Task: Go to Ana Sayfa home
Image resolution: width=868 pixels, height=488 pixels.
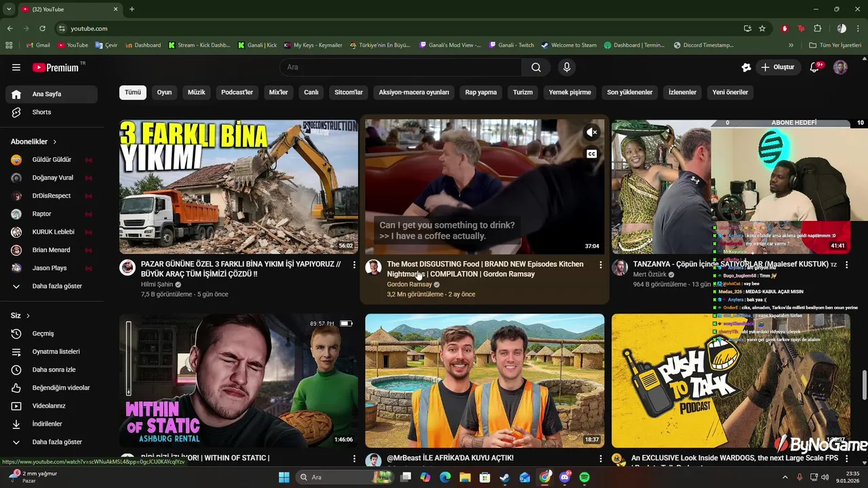Action: coord(52,94)
